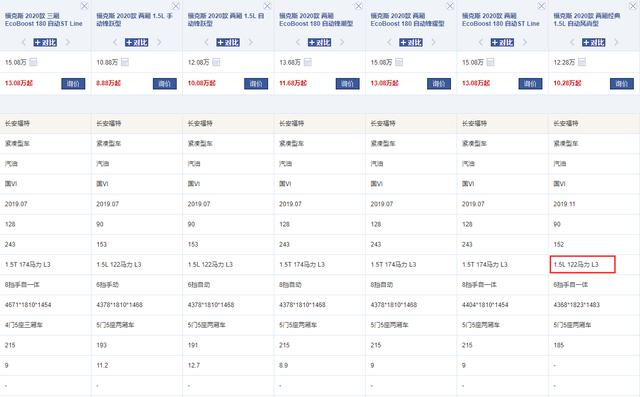Open price calculator in 三厢 ST Line column

[33, 62]
